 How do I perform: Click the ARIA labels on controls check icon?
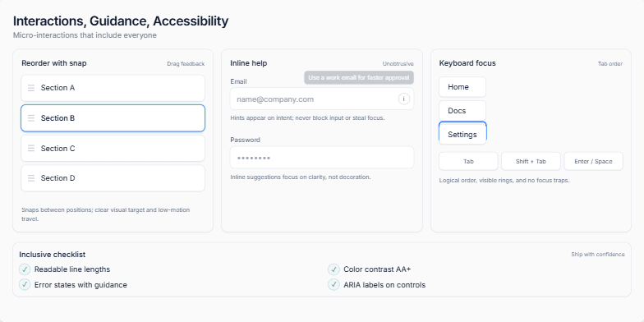333,284
